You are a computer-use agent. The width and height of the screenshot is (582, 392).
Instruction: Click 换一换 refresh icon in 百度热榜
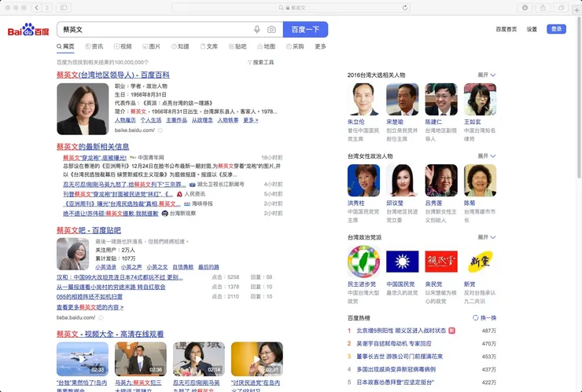476,318
